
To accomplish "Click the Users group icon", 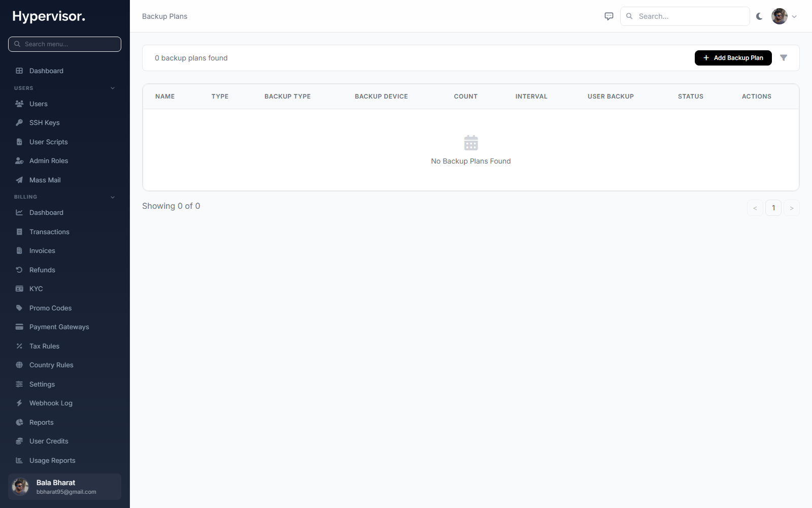I will coord(19,104).
